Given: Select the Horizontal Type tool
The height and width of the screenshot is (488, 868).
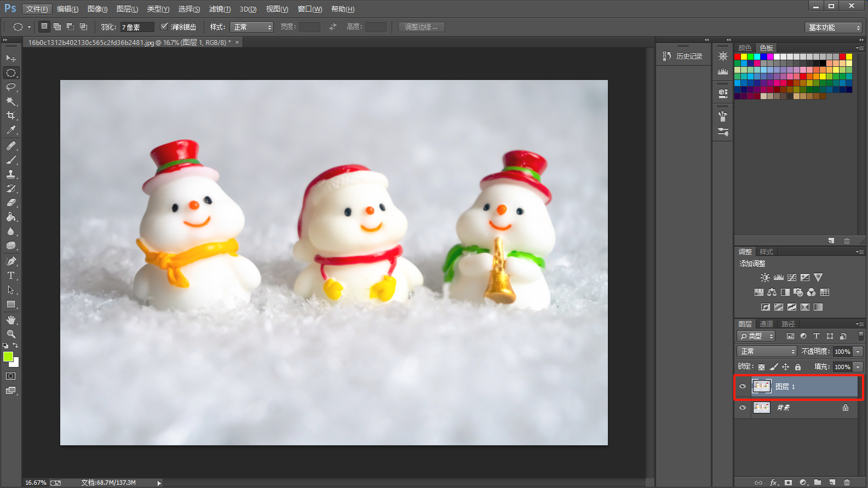Looking at the screenshot, I should (x=11, y=275).
